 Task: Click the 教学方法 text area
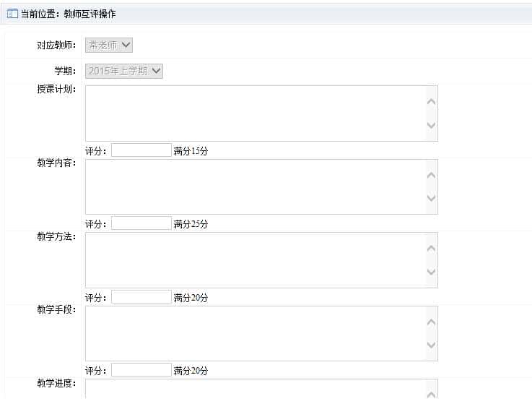[x=261, y=260]
